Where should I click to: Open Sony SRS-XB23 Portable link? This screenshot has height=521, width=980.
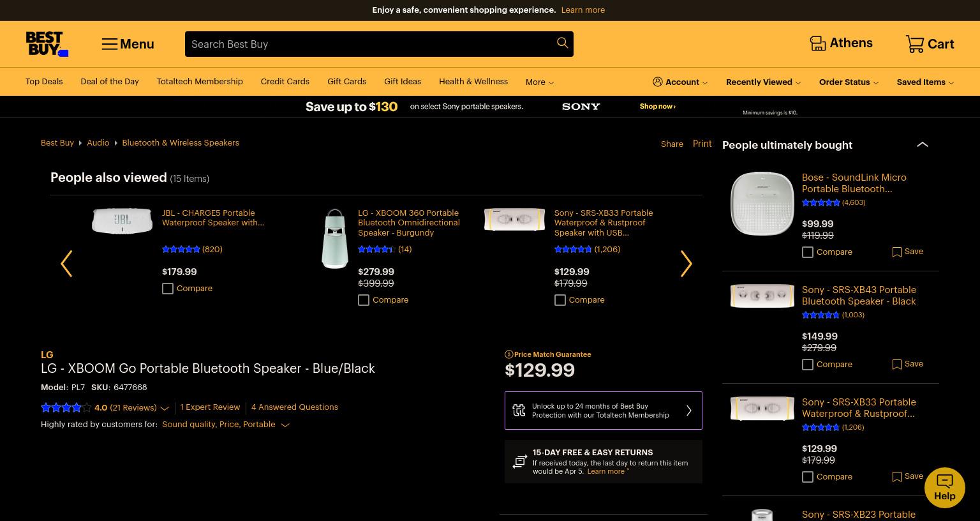pyautogui.click(x=859, y=514)
